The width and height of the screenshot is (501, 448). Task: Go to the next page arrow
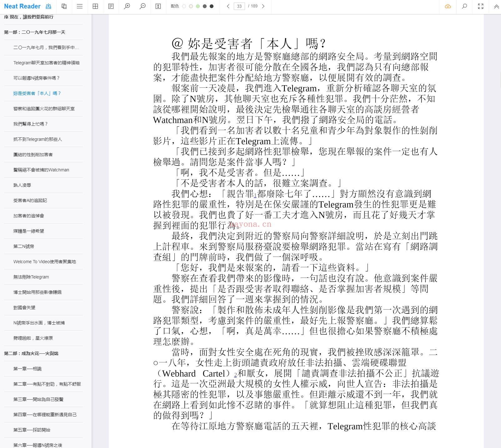pos(263,6)
